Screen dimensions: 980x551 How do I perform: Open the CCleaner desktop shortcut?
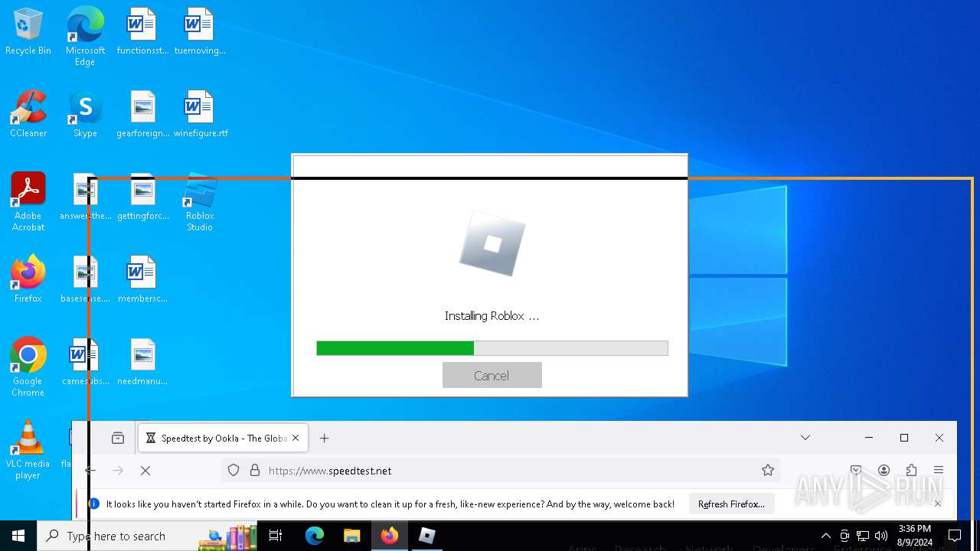click(x=28, y=115)
